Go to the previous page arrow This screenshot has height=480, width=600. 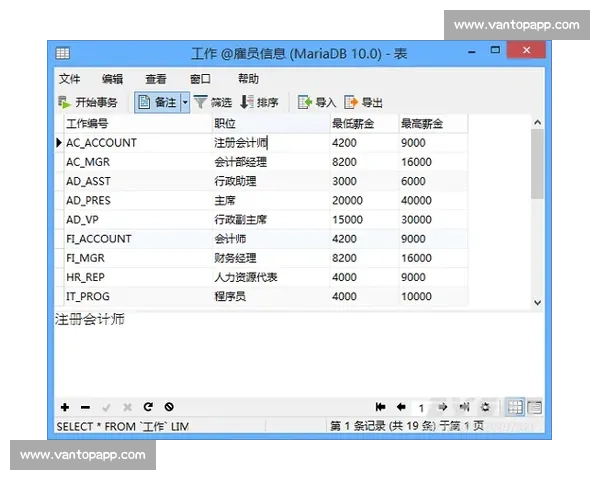point(401,407)
